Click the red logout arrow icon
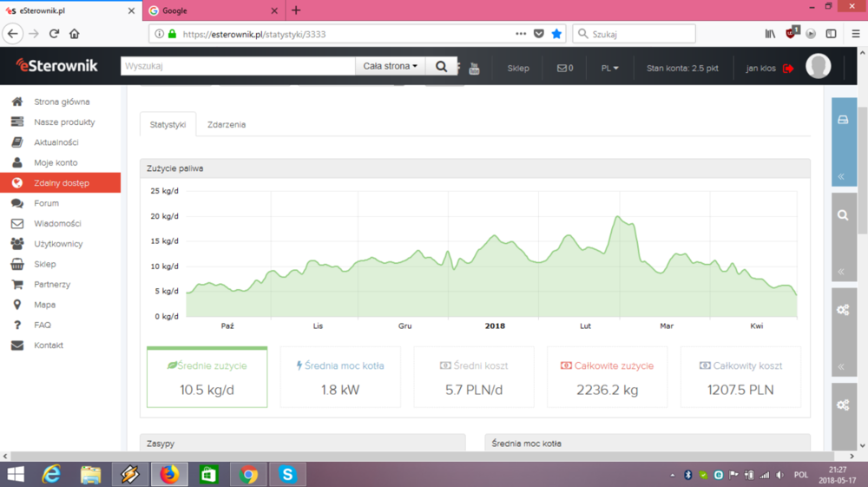 tap(788, 68)
